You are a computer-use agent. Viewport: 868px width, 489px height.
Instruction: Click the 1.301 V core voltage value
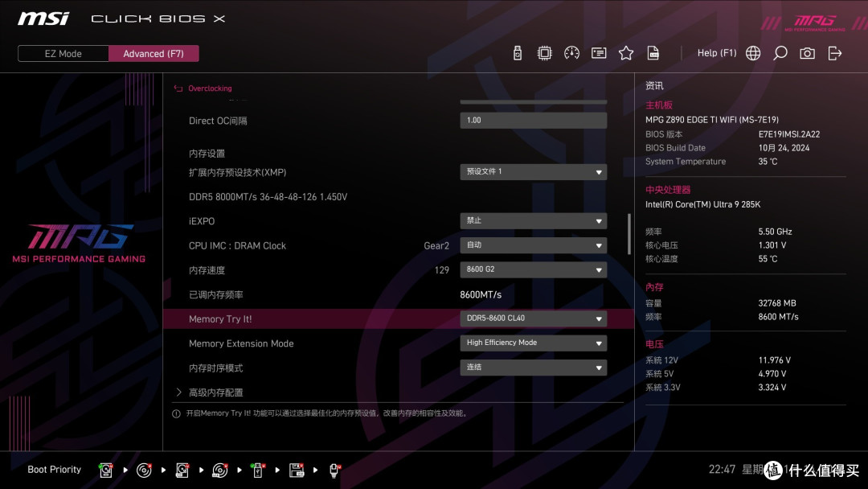(x=772, y=244)
